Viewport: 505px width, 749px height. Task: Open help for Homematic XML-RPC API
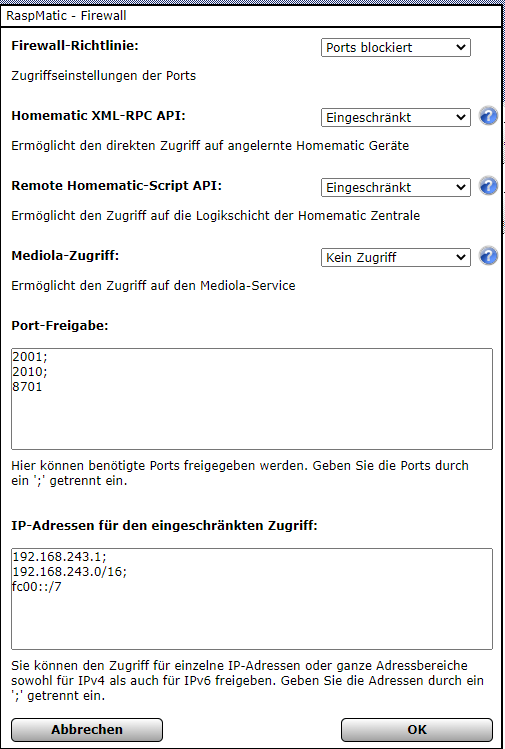pos(488,117)
